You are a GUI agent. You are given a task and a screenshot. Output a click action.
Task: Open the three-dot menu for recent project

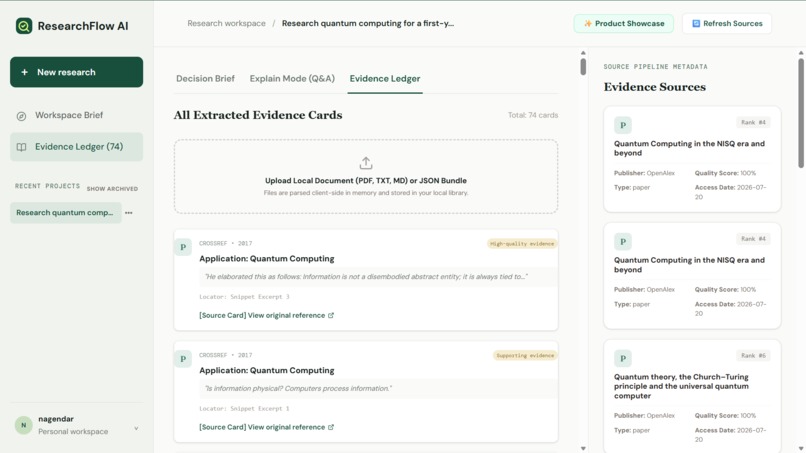129,213
